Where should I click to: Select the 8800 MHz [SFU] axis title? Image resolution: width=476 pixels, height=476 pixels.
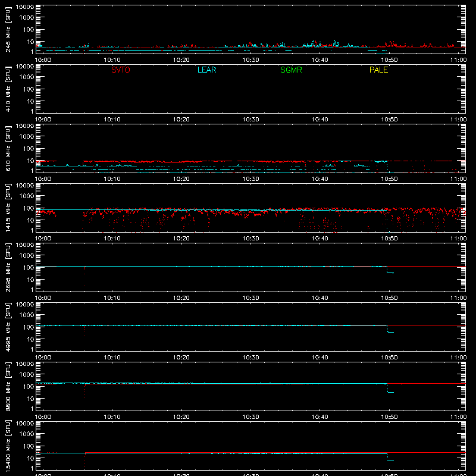pos(8,386)
